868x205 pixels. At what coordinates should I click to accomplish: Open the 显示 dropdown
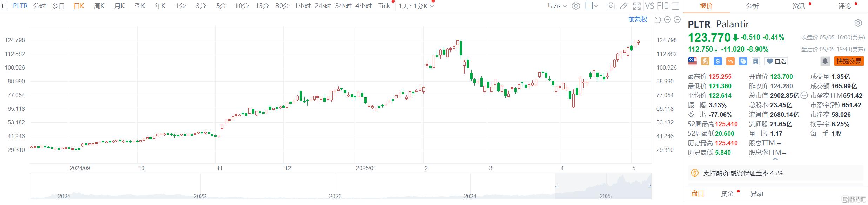pos(557,6)
